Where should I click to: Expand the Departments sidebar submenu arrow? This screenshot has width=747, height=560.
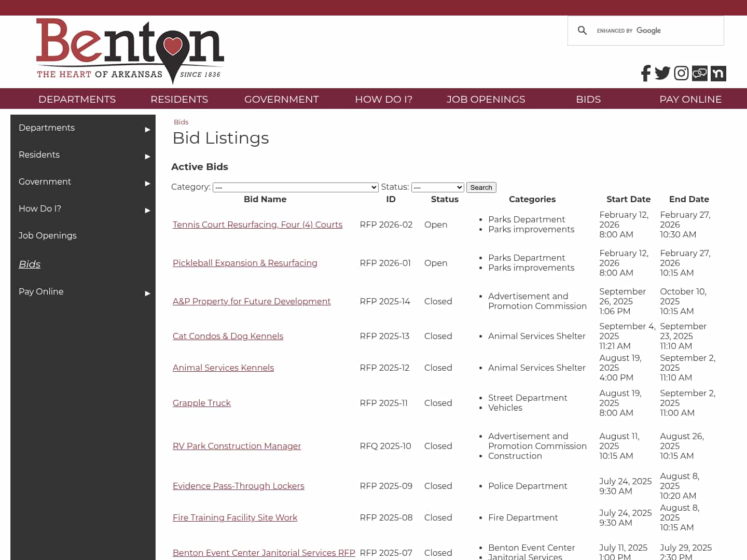point(147,130)
